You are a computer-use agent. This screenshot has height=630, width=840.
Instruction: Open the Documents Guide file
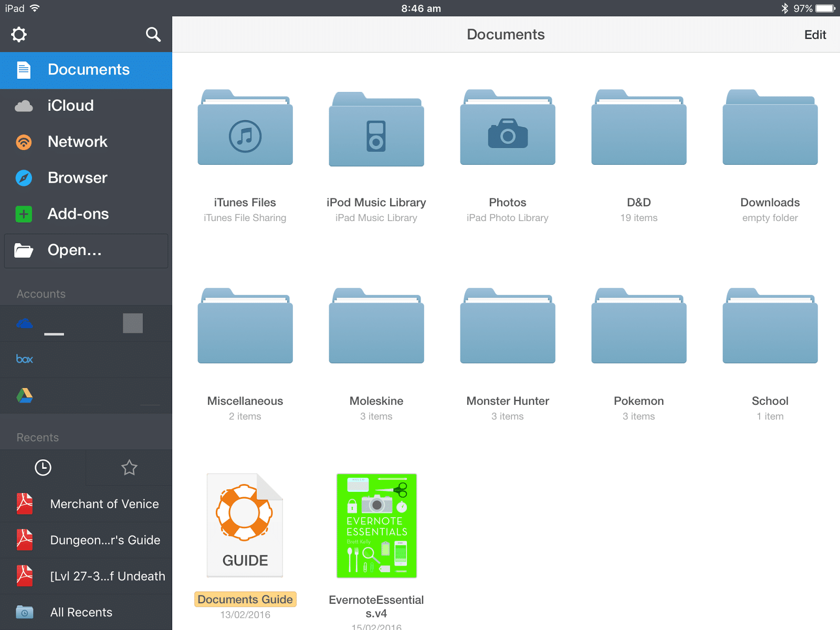245,525
